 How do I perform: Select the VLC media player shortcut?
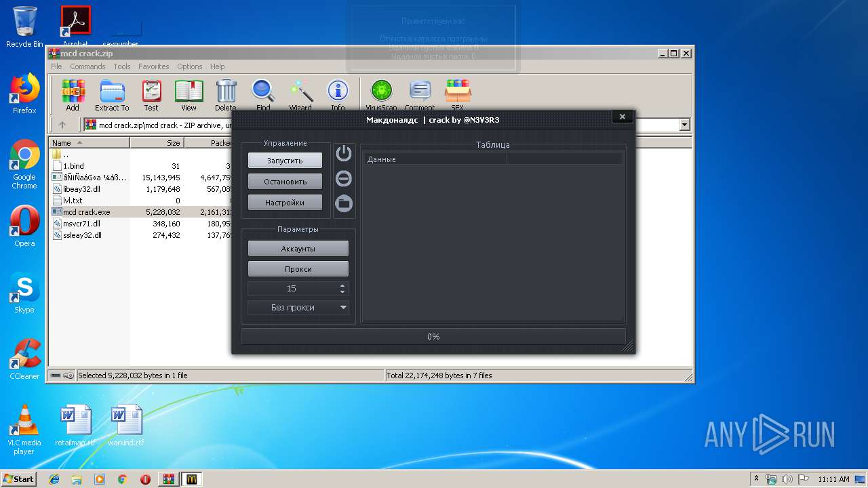(24, 430)
